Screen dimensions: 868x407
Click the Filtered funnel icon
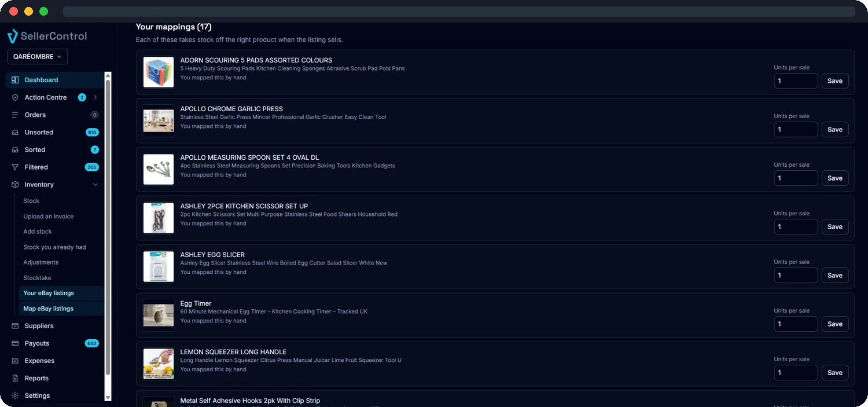tap(15, 167)
